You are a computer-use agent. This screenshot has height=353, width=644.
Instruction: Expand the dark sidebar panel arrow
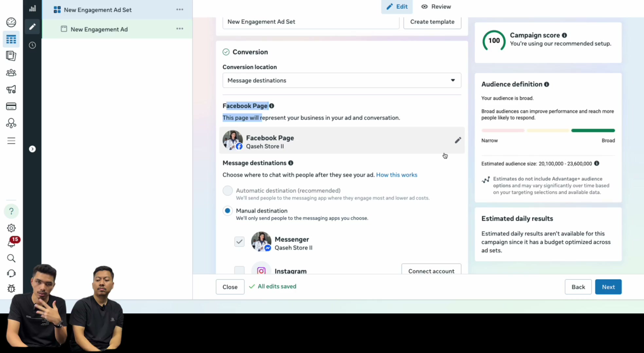click(32, 149)
